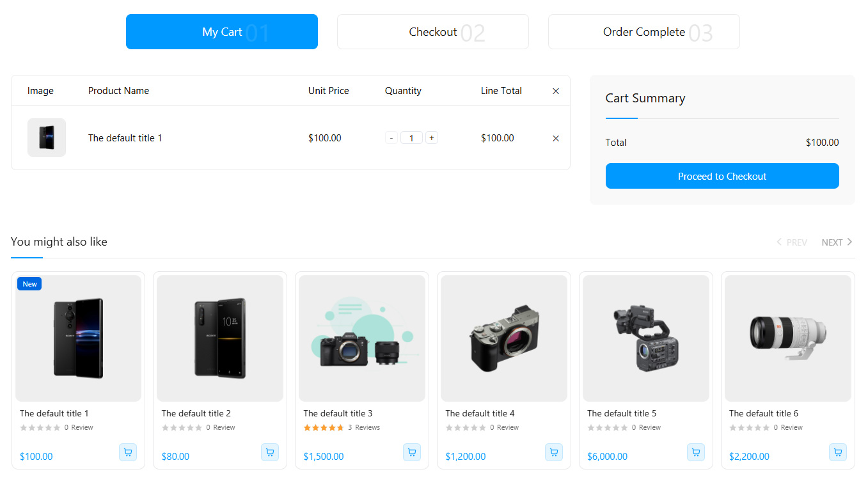Open the Order Complete step tab

(x=643, y=32)
